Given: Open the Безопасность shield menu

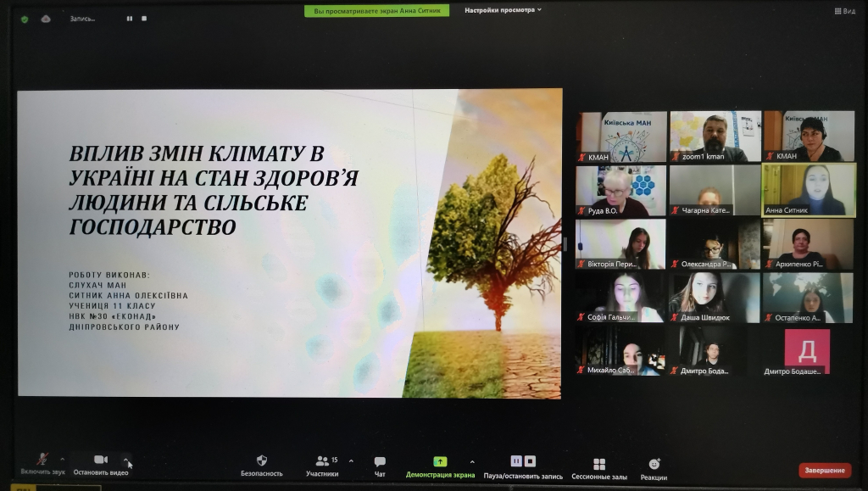Looking at the screenshot, I should tap(262, 466).
